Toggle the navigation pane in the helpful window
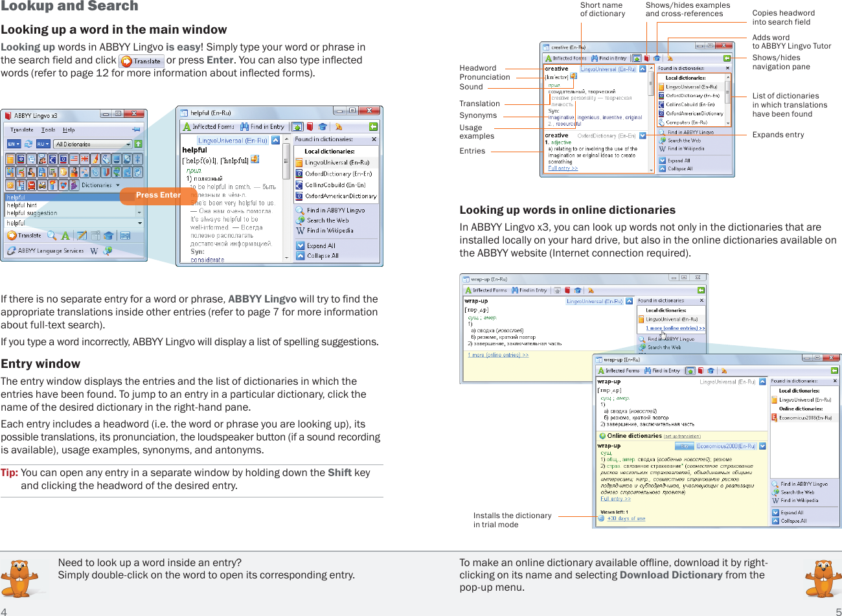The height and width of the screenshot is (616, 842). pos(373,127)
